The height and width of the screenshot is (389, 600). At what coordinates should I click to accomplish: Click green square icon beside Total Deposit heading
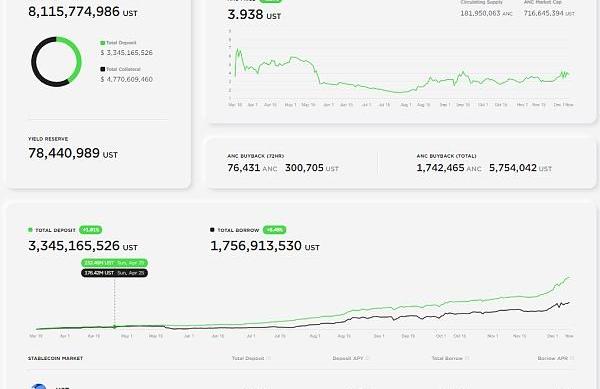pyautogui.click(x=30, y=230)
